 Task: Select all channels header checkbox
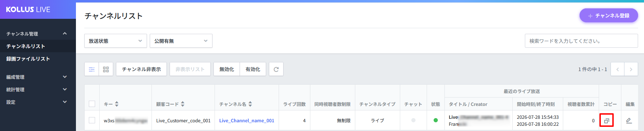[92, 104]
